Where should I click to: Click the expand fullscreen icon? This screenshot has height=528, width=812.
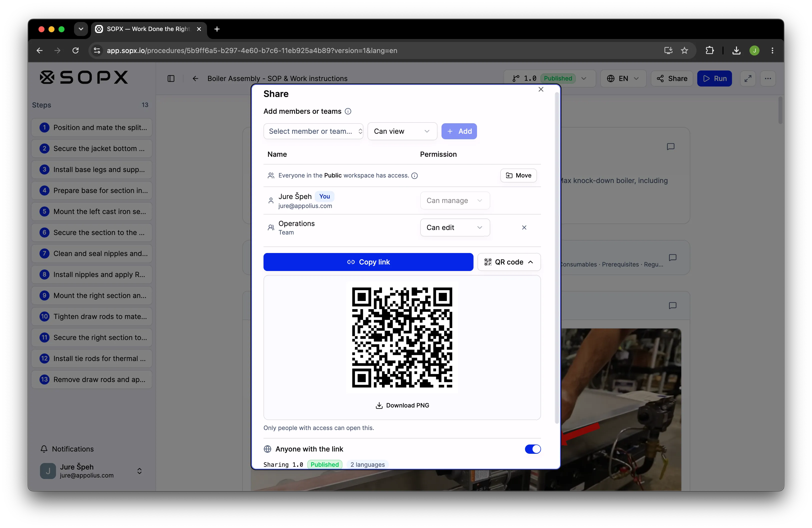coord(748,78)
